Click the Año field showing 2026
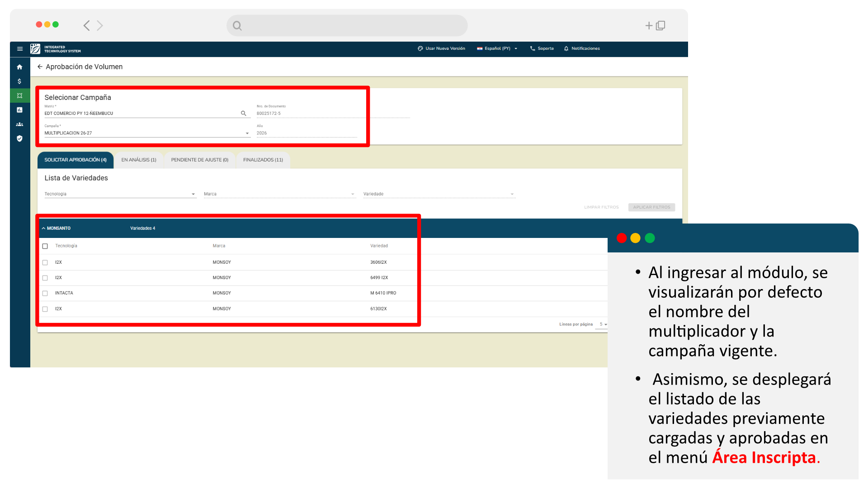Image resolution: width=868 pixels, height=489 pixels. (307, 133)
